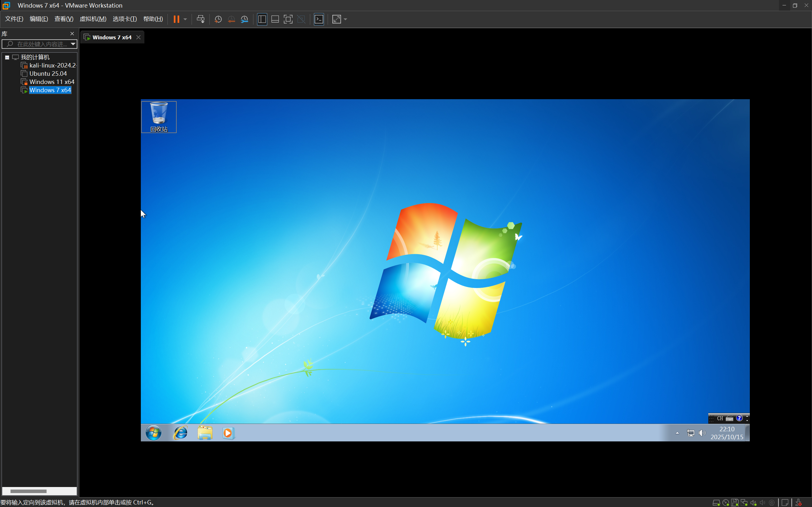Screen dimensions: 812x507
Task: Open the stretch guest display dropdown arrow
Action: click(346, 19)
